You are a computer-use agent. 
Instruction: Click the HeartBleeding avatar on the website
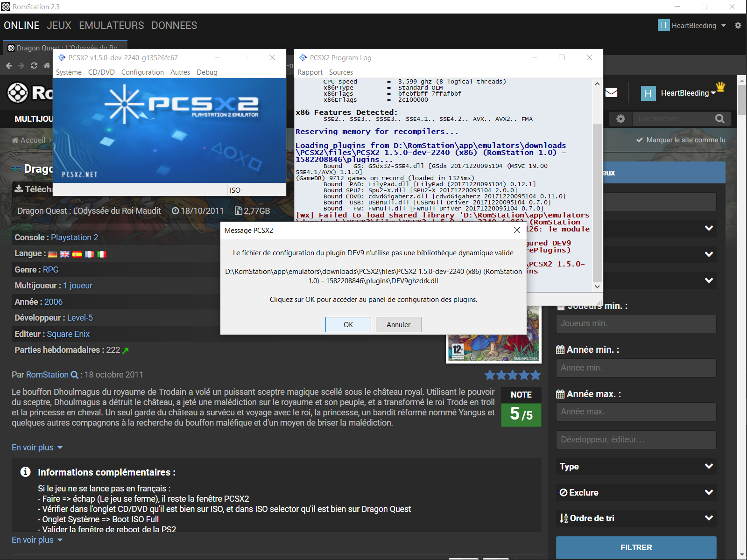[x=648, y=93]
